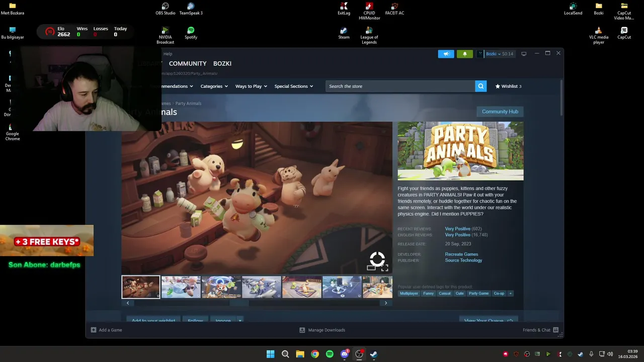
Task: Open CapCut desktop shortcut
Action: coord(624,33)
